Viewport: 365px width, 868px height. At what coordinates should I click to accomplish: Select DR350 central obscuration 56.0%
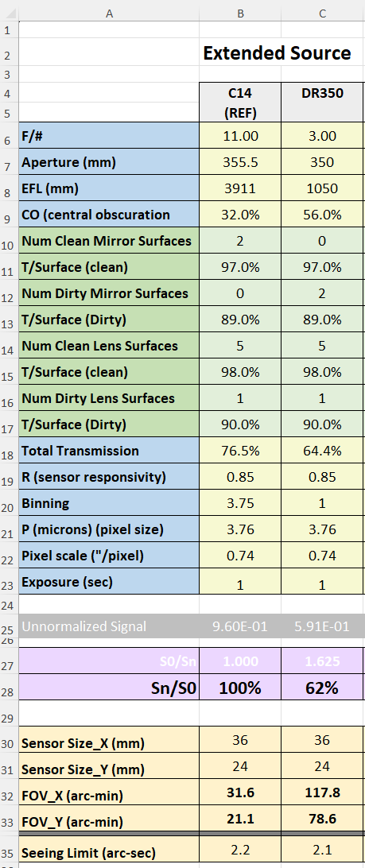[x=322, y=215]
